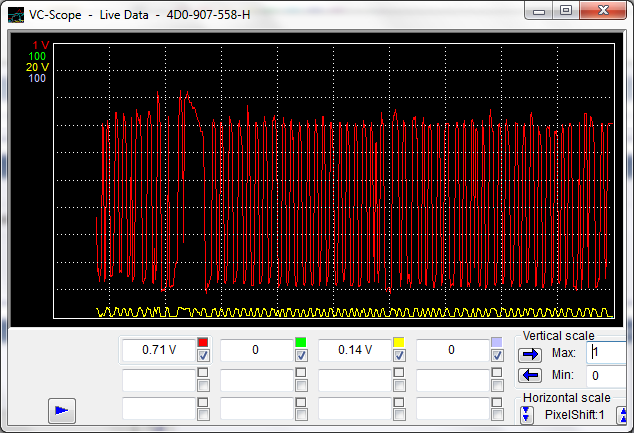Viewport: 634px width, 433px height.
Task: Click the spinner left of PixelShift
Action: 525,414
